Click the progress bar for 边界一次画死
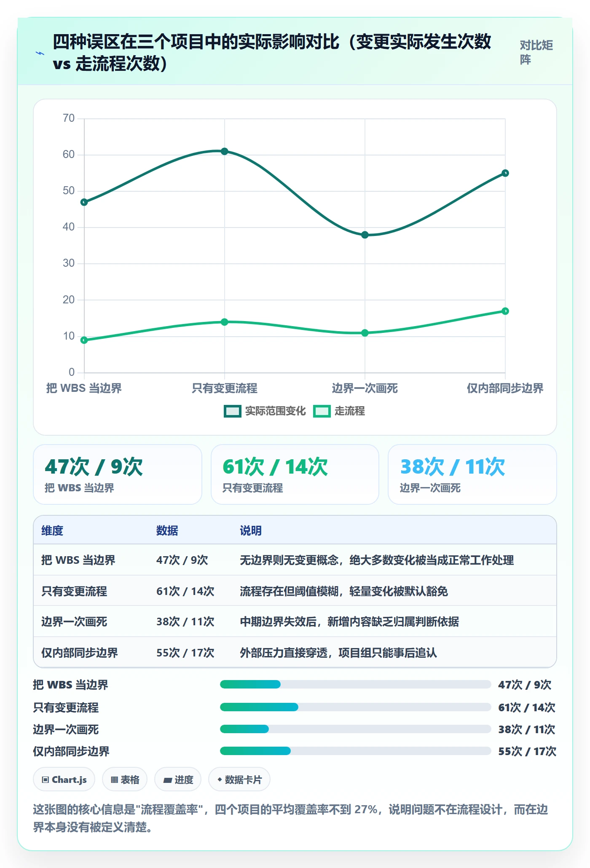This screenshot has height=868, width=590. pos(356,729)
